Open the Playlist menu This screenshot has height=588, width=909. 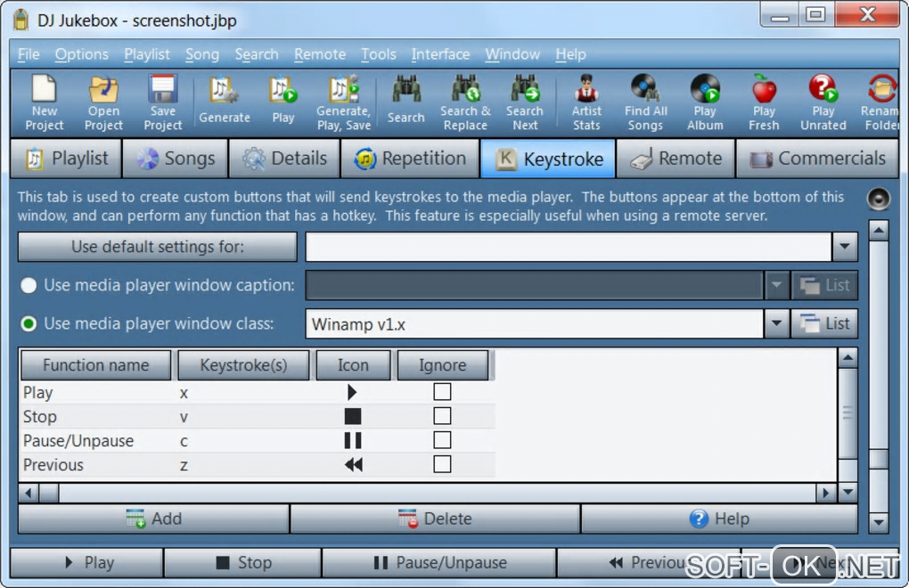(147, 53)
